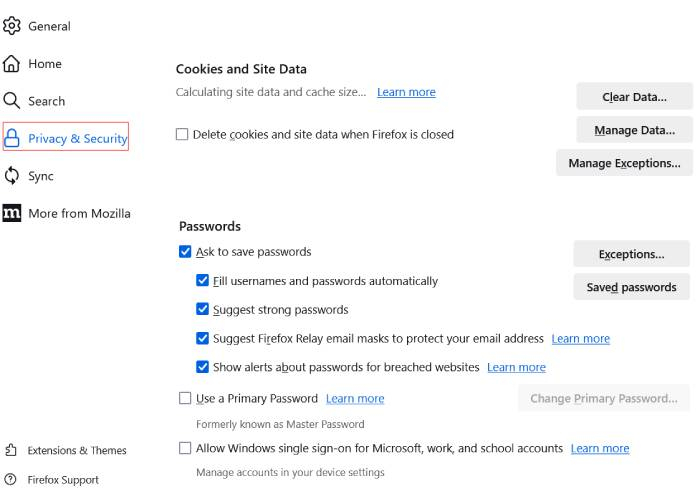
Task: Click 'Manage accounts in your device settings' text
Action: [290, 472]
